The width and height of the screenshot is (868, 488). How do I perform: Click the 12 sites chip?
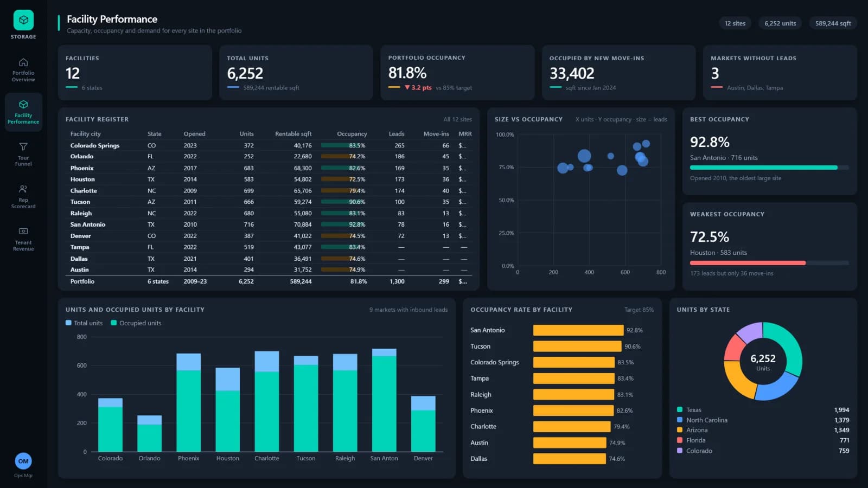735,23
